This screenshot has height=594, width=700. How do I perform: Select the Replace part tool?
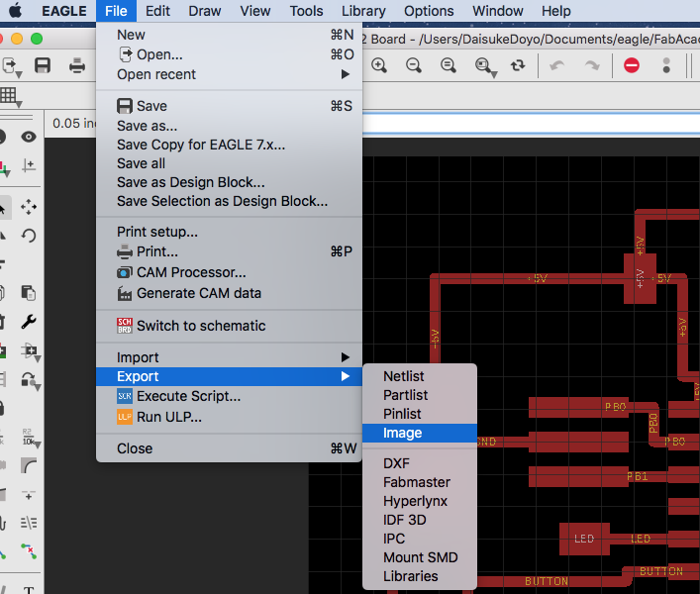tap(31, 351)
